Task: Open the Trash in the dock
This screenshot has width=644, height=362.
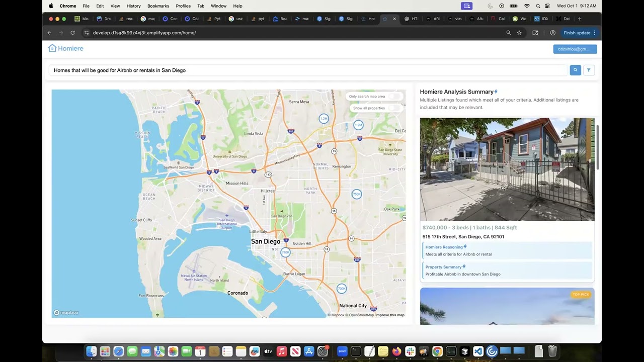Action: 552,351
